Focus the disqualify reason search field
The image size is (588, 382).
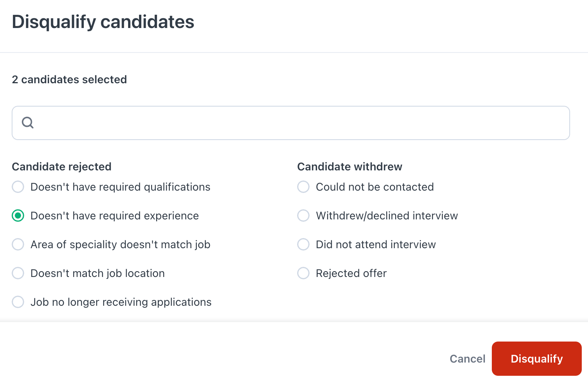coord(291,123)
